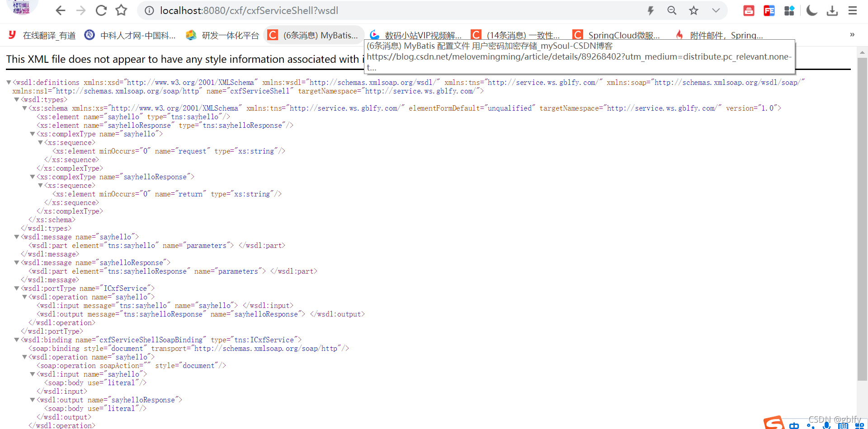Image resolution: width=868 pixels, height=429 pixels.
Task: Open 中科人才网 bookmark
Action: click(x=130, y=35)
